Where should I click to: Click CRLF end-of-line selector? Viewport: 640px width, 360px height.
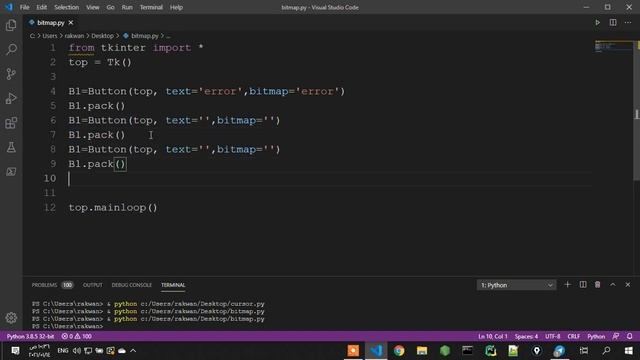573,336
